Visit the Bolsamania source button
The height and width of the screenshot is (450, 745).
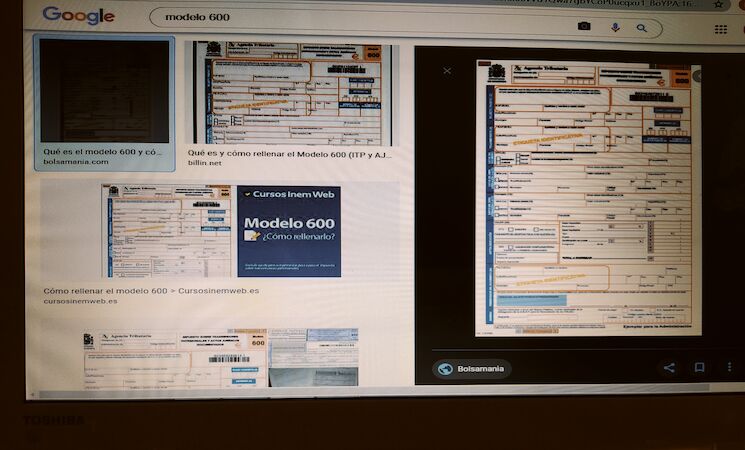[x=472, y=369]
